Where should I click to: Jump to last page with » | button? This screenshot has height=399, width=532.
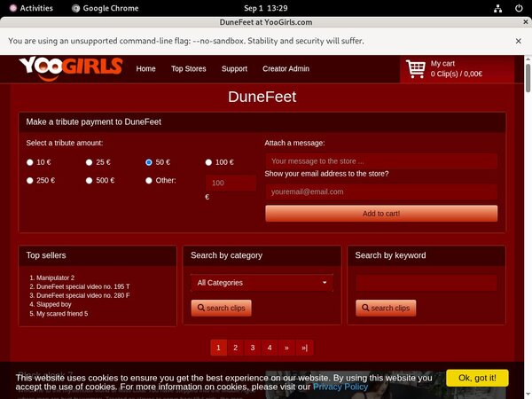pyautogui.click(x=304, y=348)
